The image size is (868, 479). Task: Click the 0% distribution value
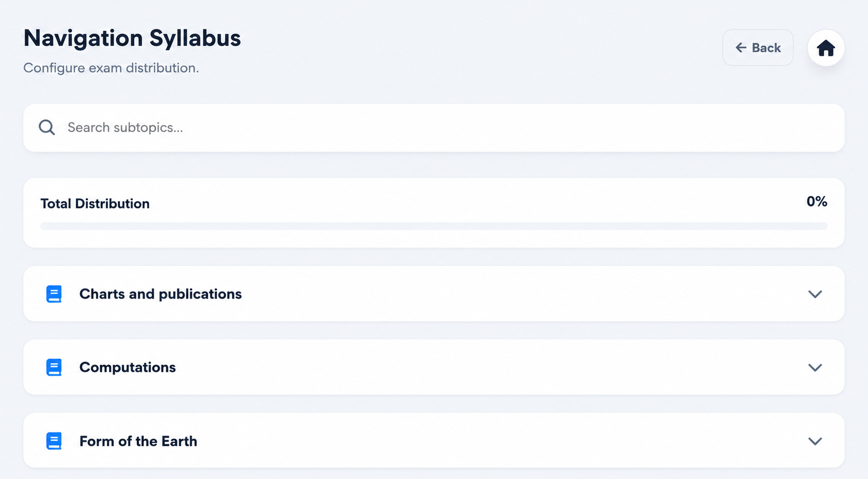tap(817, 201)
